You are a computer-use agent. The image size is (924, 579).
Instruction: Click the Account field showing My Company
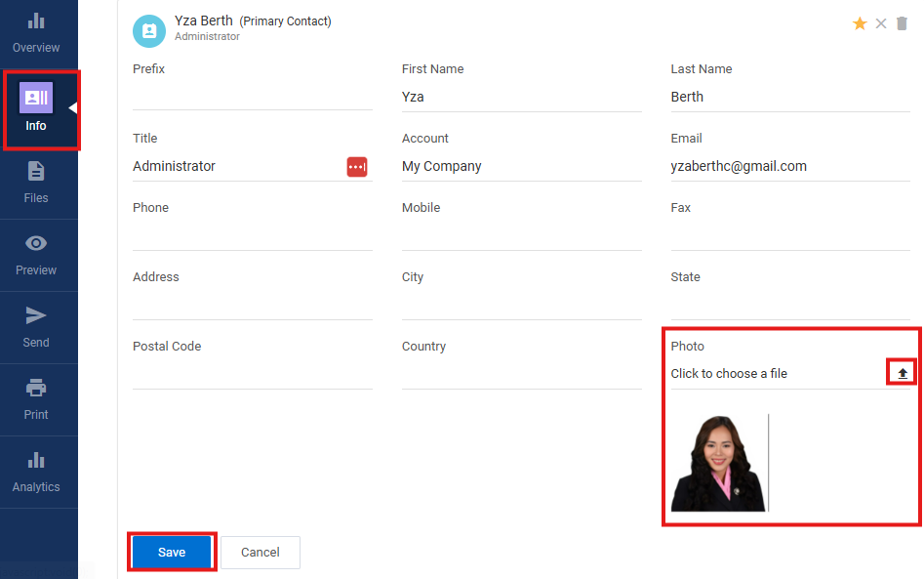[521, 166]
